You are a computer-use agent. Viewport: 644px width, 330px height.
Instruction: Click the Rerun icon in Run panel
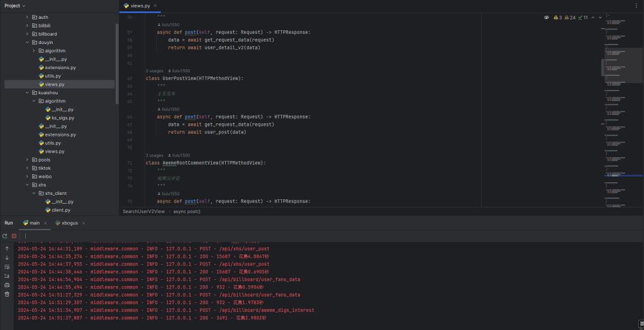click(5, 236)
